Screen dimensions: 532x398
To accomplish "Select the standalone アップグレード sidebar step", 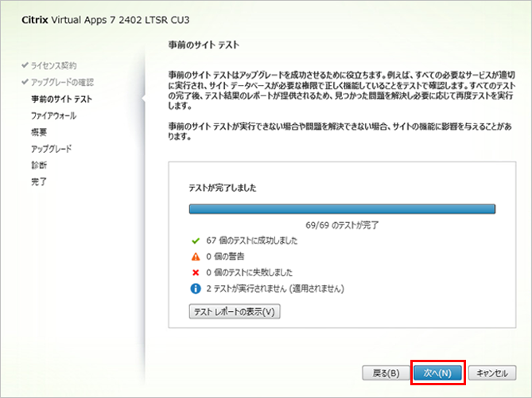I will point(51,149).
